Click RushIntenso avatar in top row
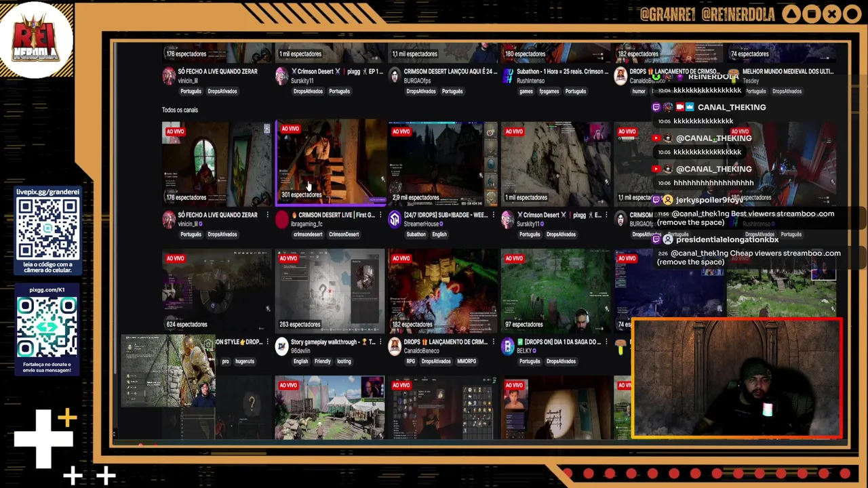Viewport: 868px width, 488px height. pyautogui.click(x=507, y=76)
